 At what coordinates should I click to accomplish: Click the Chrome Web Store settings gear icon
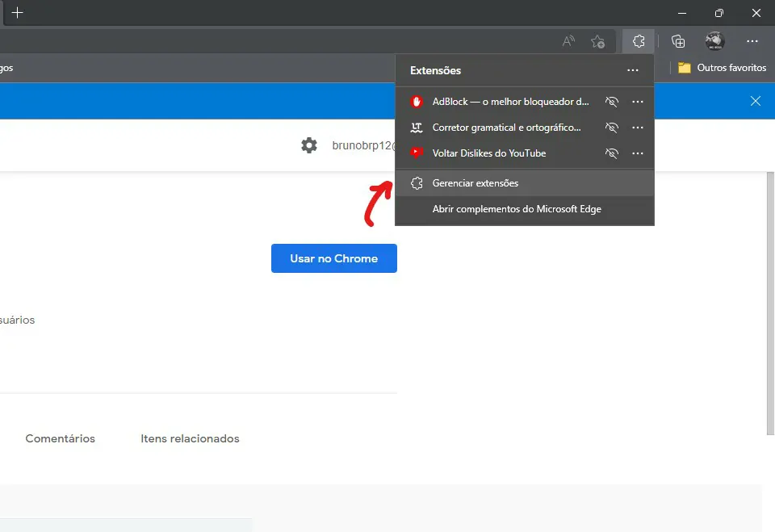tap(309, 145)
